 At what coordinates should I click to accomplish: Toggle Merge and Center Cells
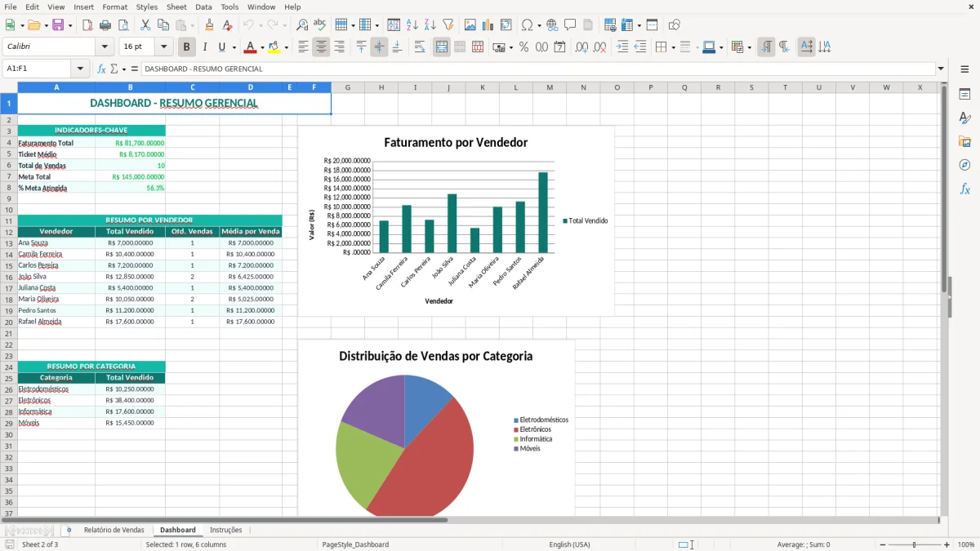click(442, 47)
